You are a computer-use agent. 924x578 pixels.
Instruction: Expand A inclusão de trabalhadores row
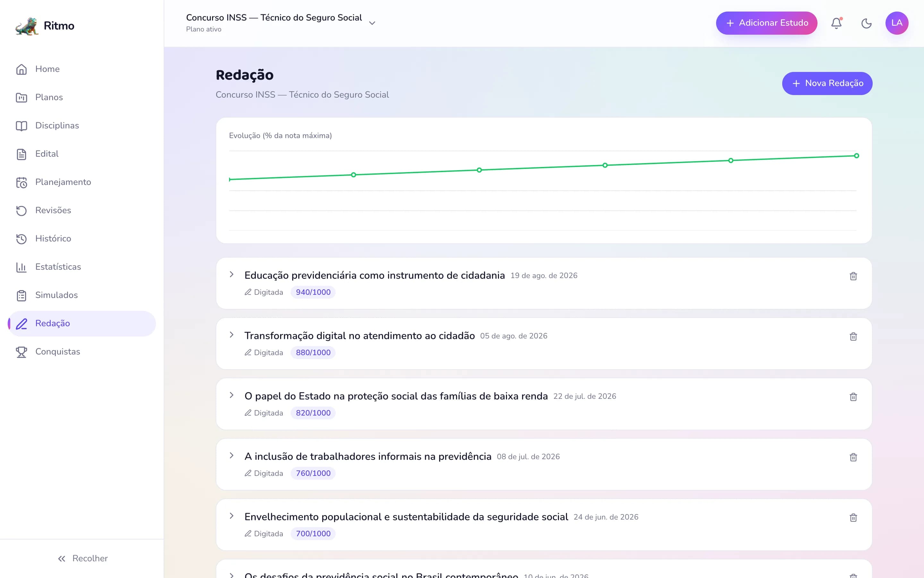(x=231, y=455)
